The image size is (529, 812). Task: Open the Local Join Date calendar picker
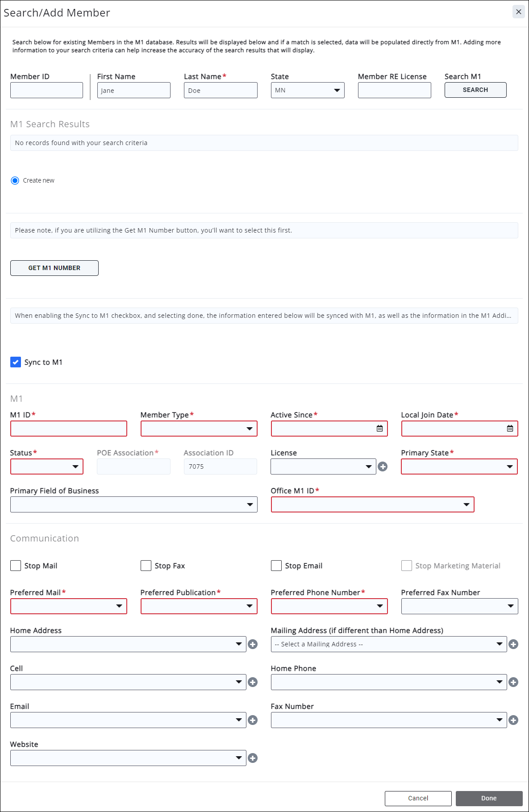click(x=510, y=429)
